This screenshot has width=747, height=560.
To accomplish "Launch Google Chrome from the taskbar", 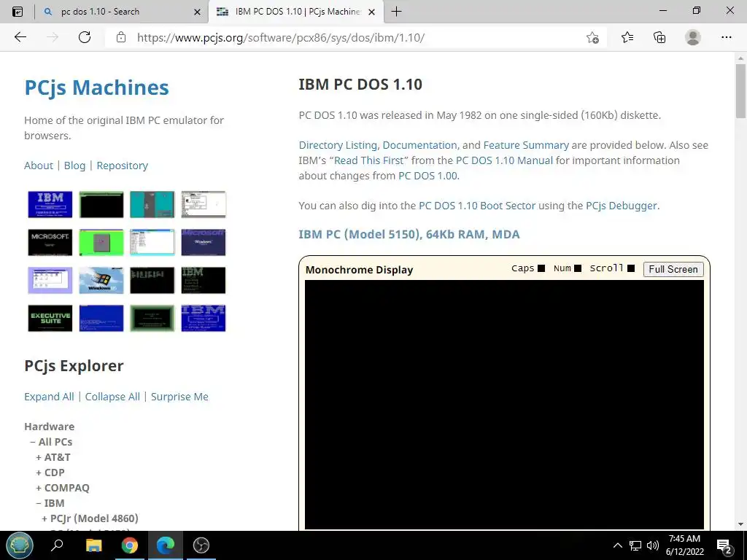I will [x=129, y=545].
